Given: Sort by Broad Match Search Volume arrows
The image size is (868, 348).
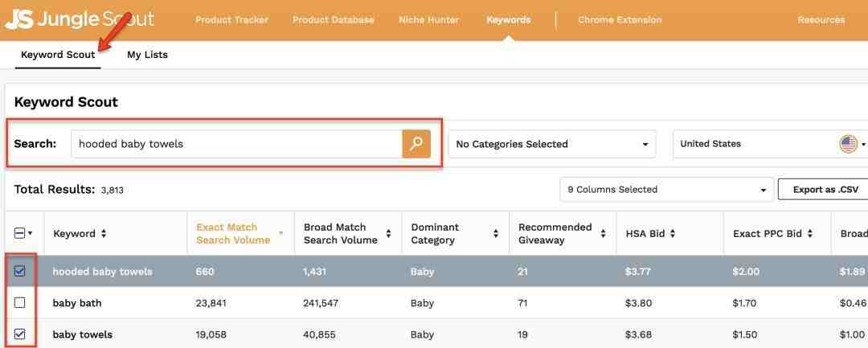Looking at the screenshot, I should [x=389, y=234].
